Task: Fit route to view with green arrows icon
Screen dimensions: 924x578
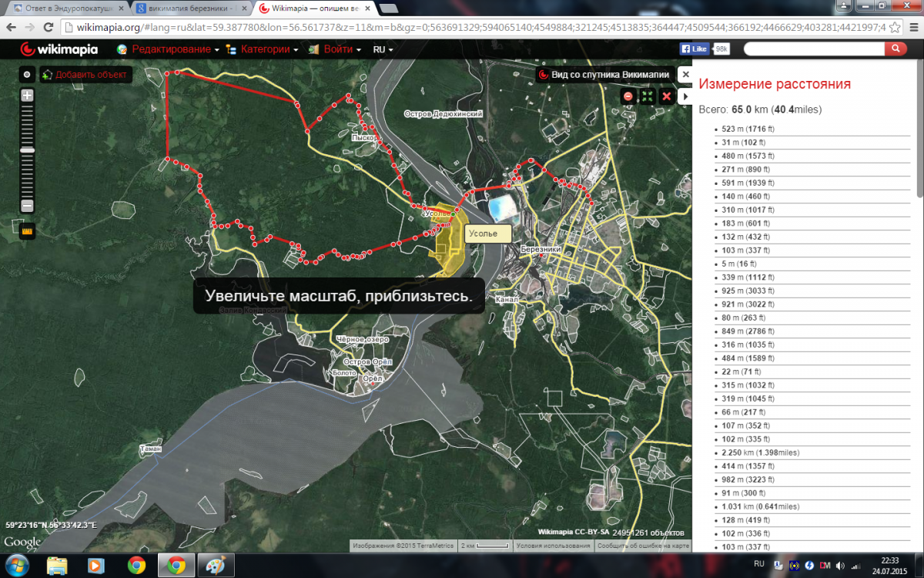Action: pyautogui.click(x=648, y=96)
